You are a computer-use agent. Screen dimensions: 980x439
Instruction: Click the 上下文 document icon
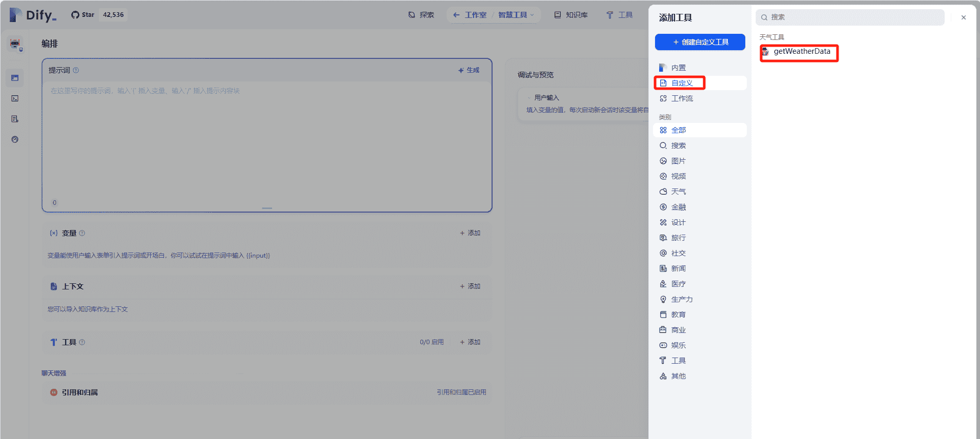click(x=54, y=286)
